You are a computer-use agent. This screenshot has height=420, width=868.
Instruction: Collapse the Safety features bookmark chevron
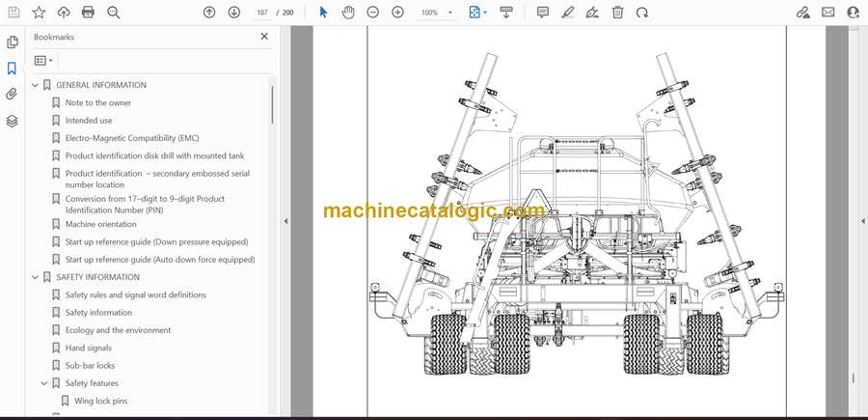[x=44, y=383]
